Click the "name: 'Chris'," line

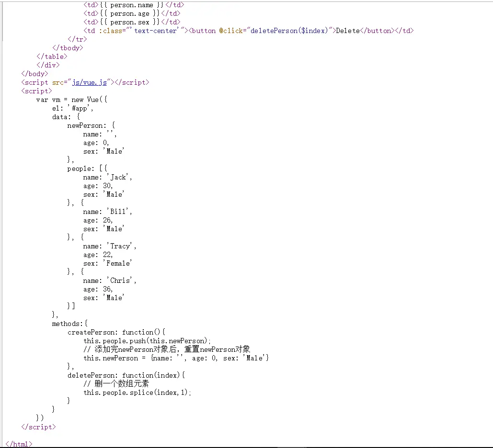[109, 280]
